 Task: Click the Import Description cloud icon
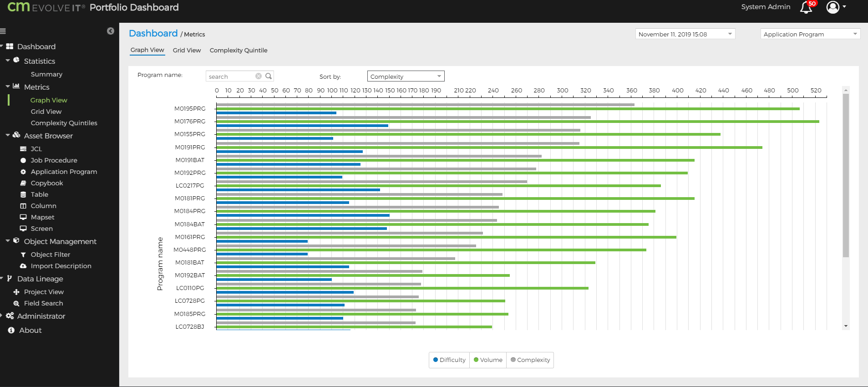pyautogui.click(x=23, y=266)
